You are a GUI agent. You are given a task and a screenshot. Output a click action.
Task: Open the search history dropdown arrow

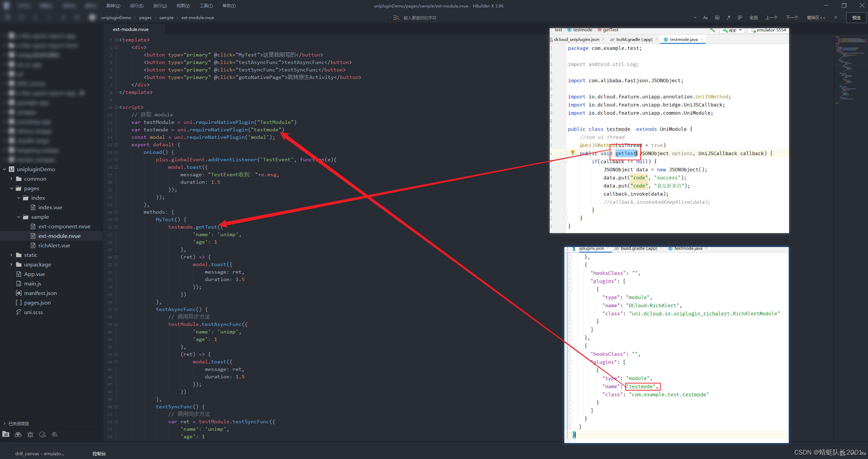point(695,18)
